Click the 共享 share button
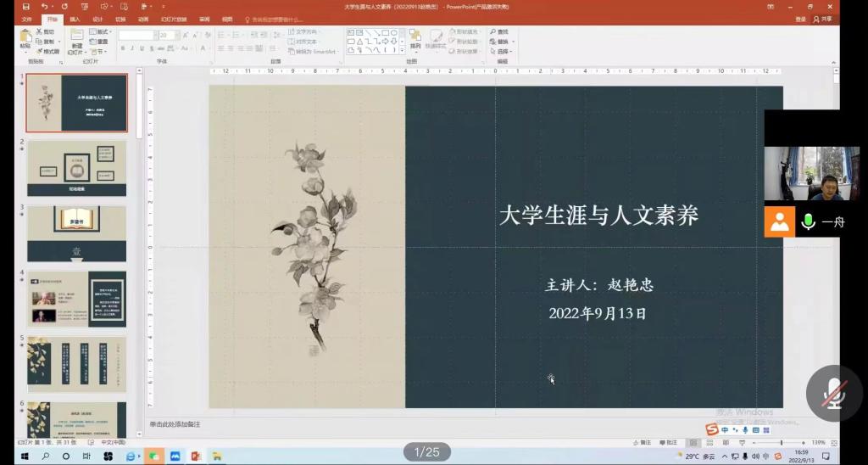 coord(822,19)
